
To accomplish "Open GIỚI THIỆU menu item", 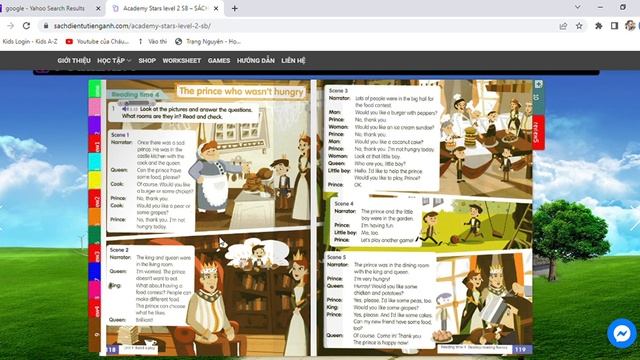I will click(74, 60).
